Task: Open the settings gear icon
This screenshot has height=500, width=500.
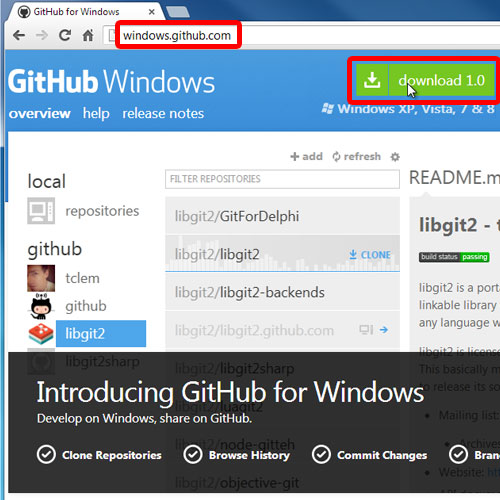Action: (x=395, y=157)
